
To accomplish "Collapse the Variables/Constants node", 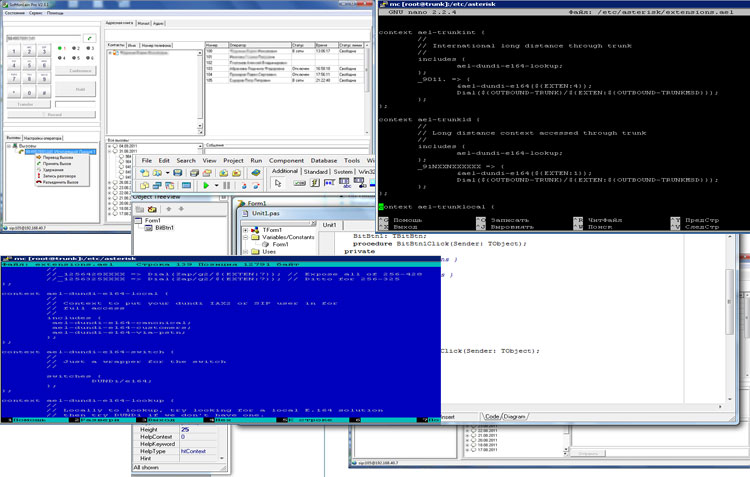I will [245, 237].
